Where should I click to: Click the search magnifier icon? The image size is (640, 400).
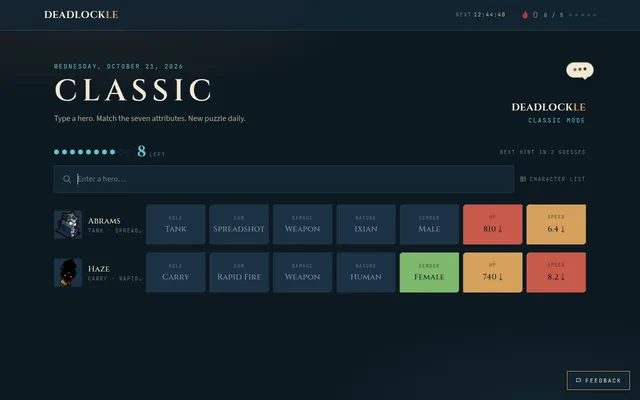point(67,179)
